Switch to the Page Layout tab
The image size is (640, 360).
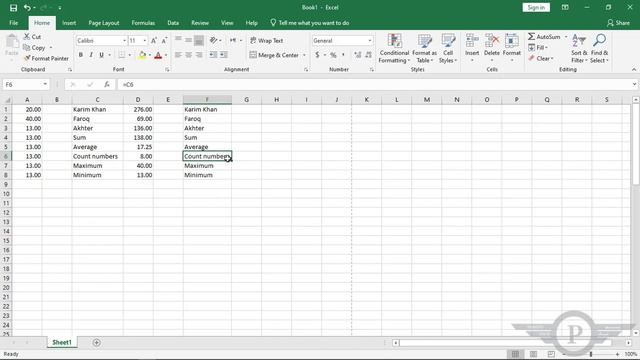click(104, 23)
